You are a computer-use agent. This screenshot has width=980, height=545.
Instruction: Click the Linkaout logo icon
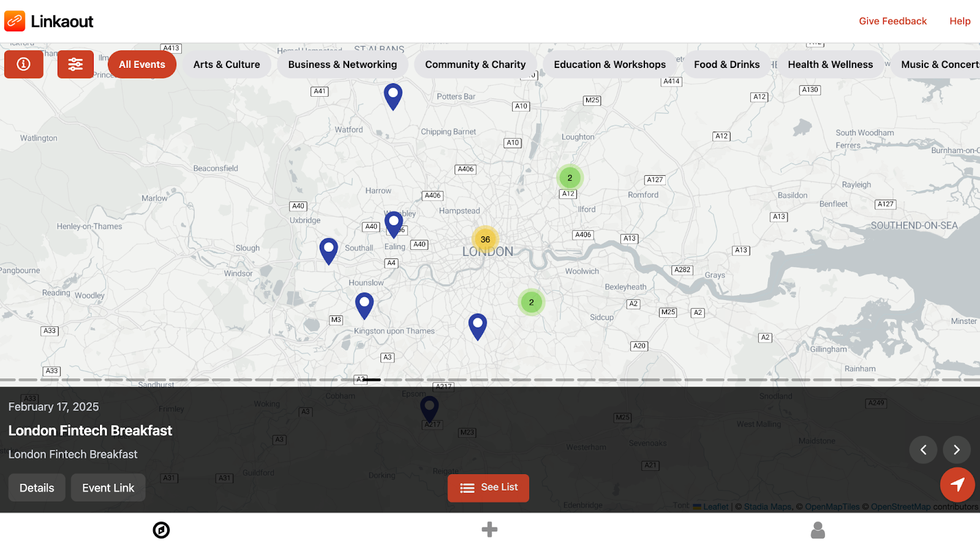(15, 21)
